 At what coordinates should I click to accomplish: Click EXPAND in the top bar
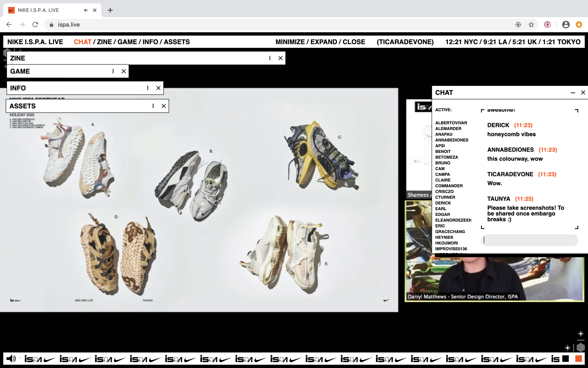point(324,42)
